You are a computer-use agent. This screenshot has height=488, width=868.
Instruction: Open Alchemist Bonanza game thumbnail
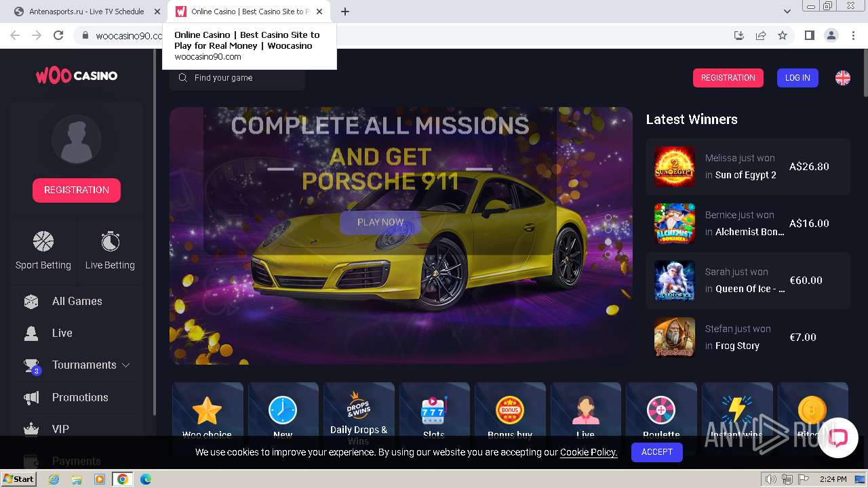[x=675, y=224]
